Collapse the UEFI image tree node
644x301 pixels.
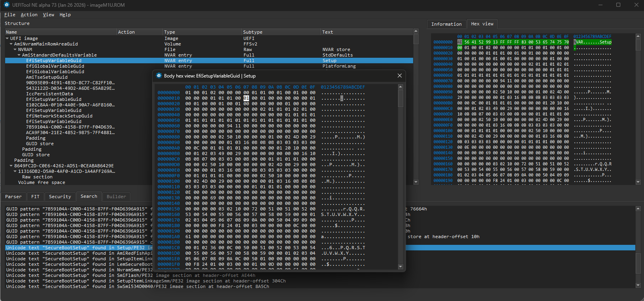[x=8, y=39]
